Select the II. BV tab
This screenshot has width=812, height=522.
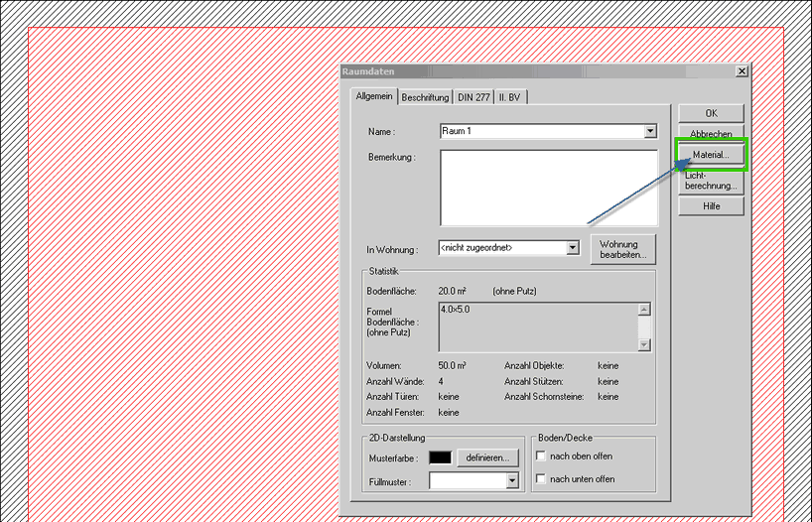click(511, 97)
